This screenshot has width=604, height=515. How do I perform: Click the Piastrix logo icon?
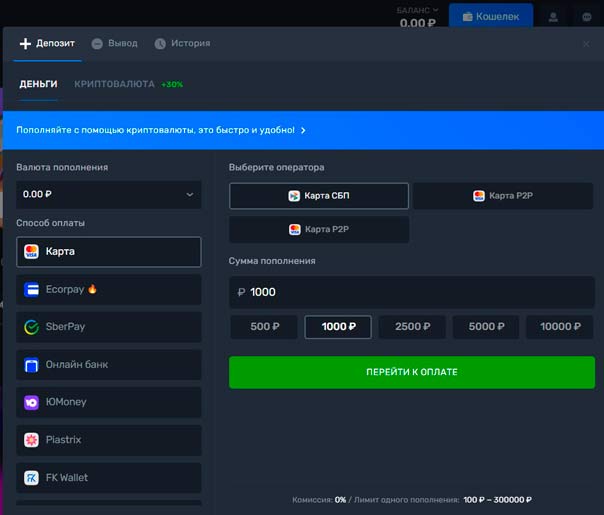click(x=32, y=440)
